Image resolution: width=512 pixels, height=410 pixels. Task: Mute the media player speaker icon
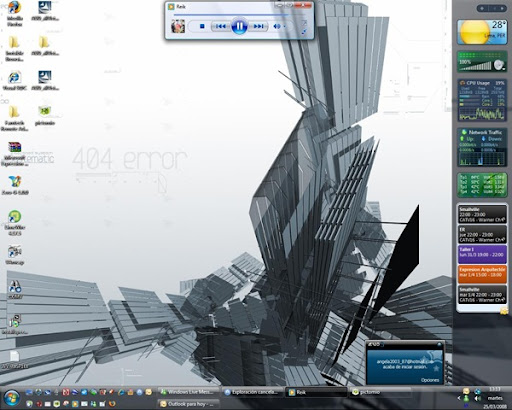pos(276,26)
